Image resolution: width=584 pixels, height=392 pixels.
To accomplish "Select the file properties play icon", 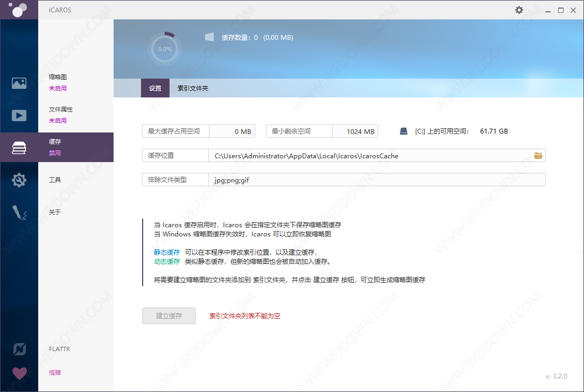I will click(x=19, y=116).
